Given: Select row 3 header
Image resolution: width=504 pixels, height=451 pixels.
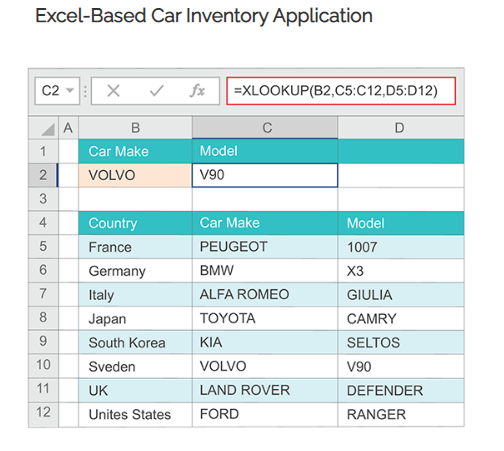Looking at the screenshot, I should click(43, 199).
